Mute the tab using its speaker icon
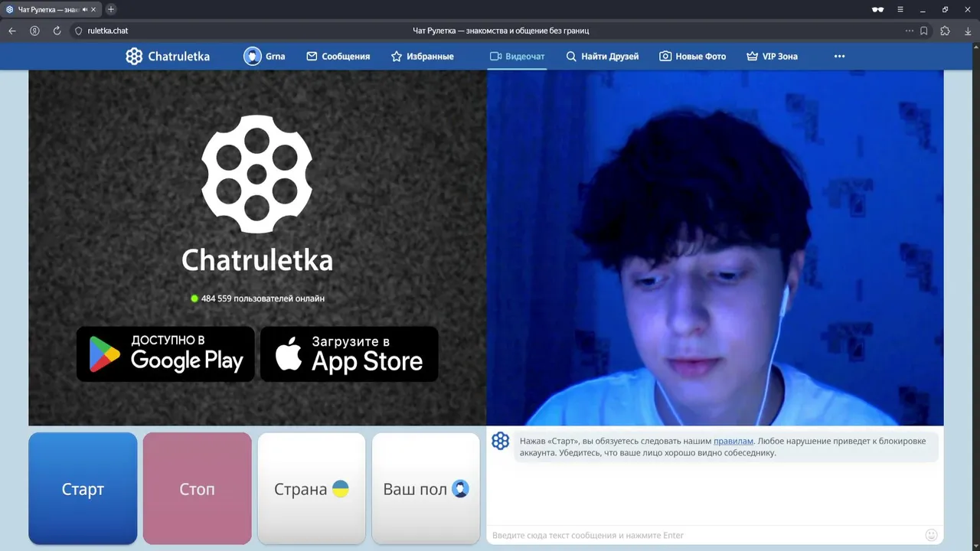Viewport: 980px width, 551px height. [85, 9]
